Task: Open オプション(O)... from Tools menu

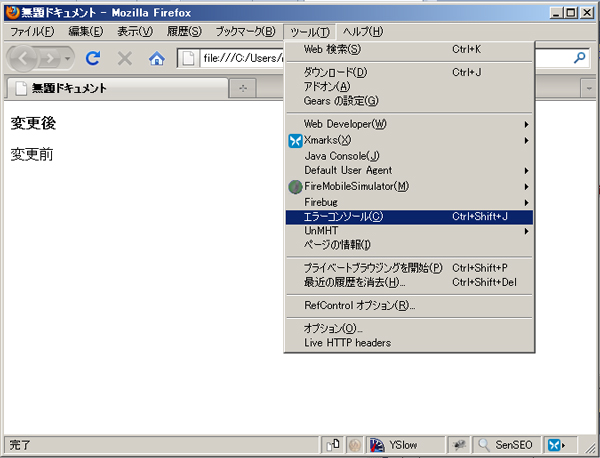Action: (x=409, y=328)
